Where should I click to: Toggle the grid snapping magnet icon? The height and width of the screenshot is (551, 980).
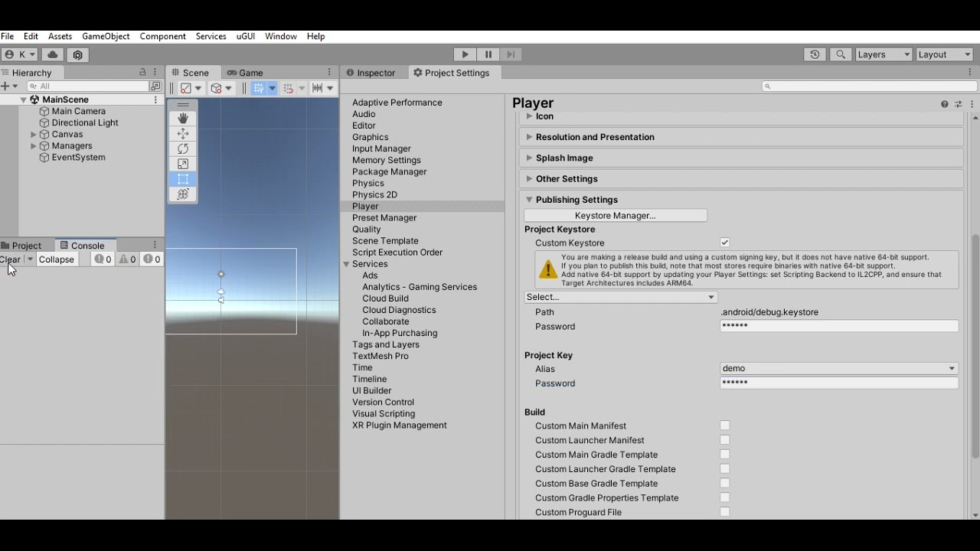point(288,88)
